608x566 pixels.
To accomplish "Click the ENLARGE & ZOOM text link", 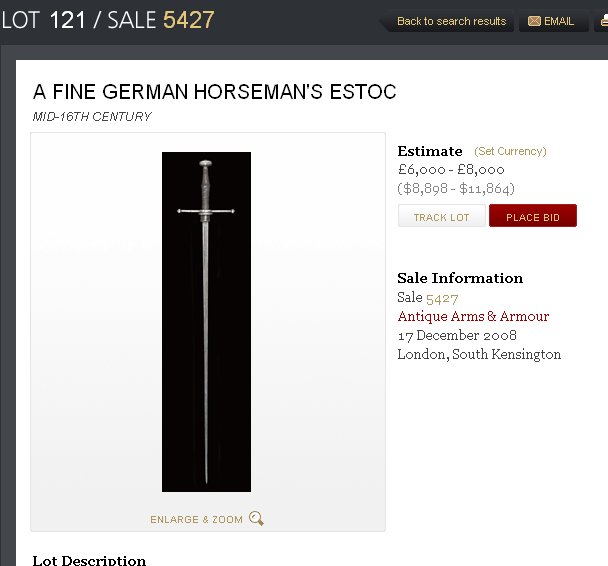I will [196, 519].
